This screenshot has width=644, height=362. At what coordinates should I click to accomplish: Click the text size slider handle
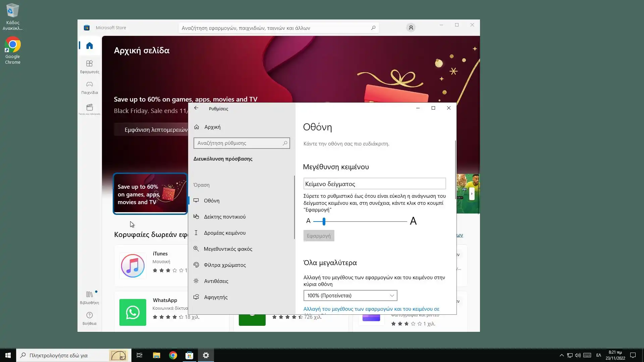[x=324, y=221]
